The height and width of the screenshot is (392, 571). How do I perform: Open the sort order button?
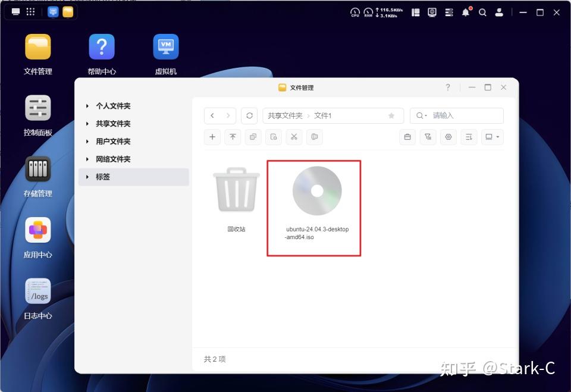(x=469, y=137)
